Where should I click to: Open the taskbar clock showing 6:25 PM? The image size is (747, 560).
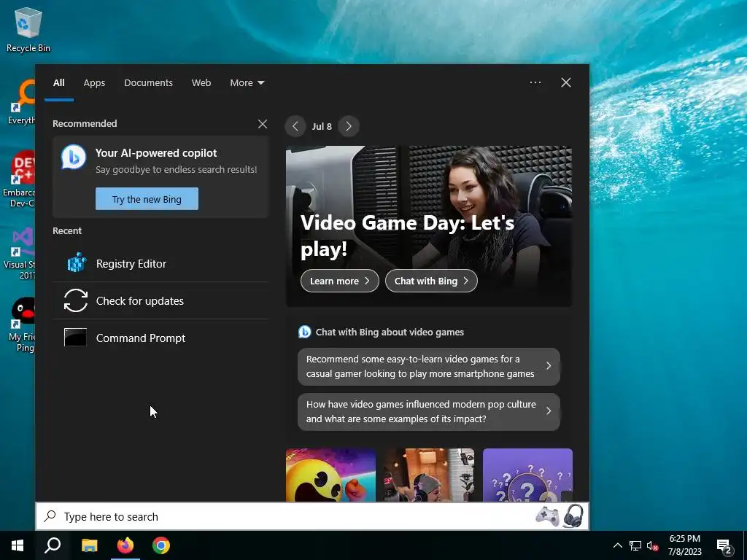[x=684, y=545]
